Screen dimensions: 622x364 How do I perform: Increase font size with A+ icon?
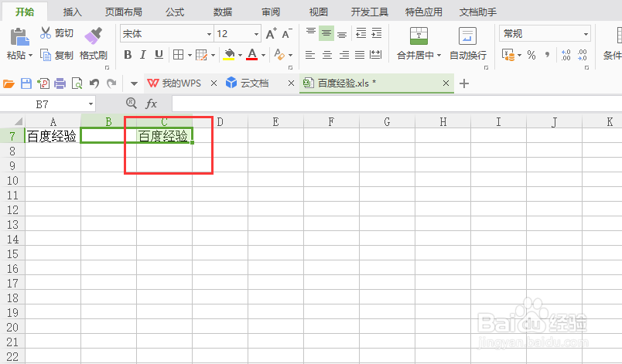click(x=272, y=34)
